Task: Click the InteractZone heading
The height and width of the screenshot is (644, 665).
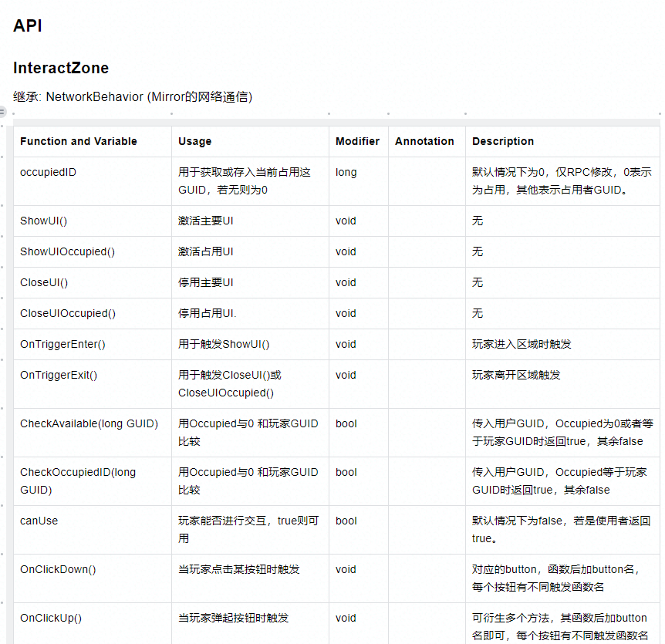Action: (x=61, y=68)
